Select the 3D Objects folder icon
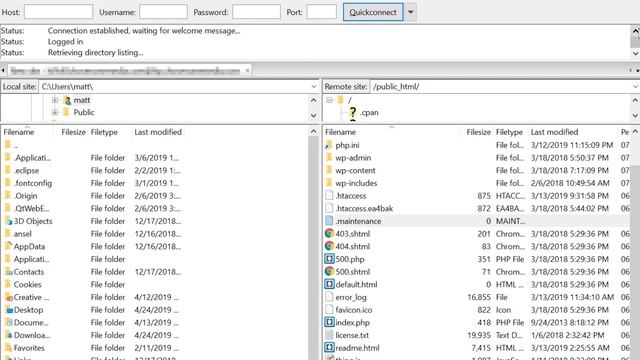Image resolution: width=640 pixels, height=360 pixels. (x=8, y=221)
